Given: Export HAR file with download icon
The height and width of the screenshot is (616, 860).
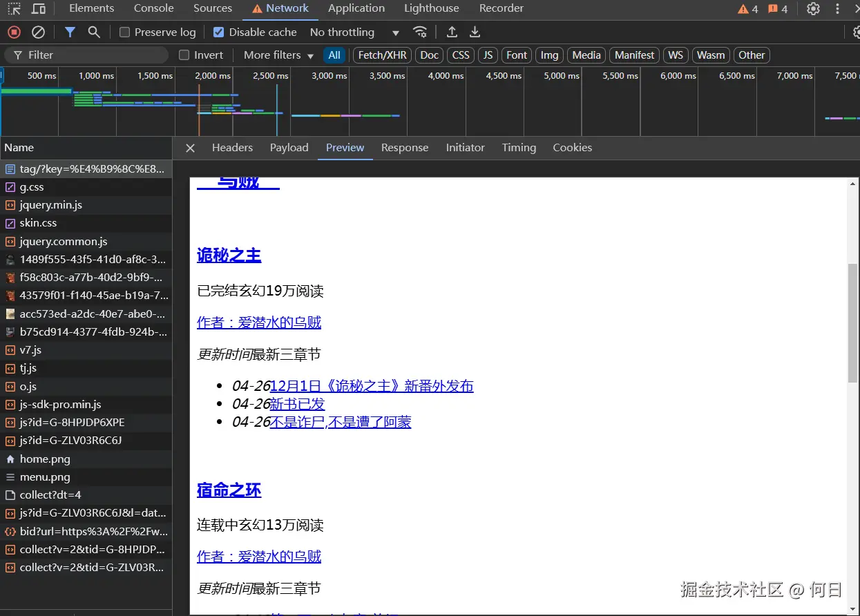Looking at the screenshot, I should coord(475,32).
